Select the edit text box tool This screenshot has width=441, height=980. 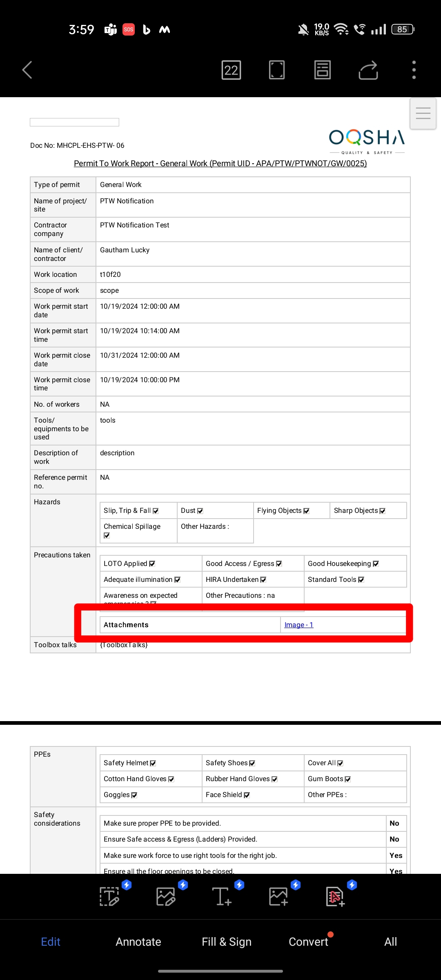109,897
